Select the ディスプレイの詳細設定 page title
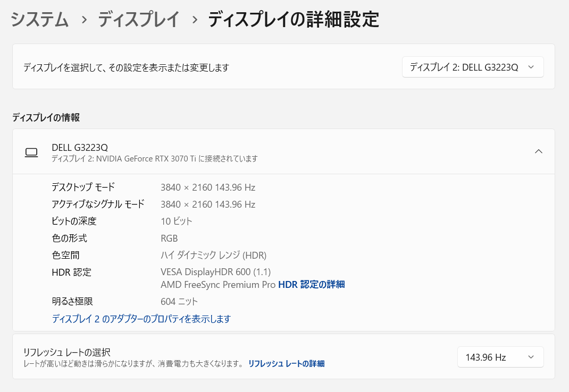The width and height of the screenshot is (569, 392). [x=294, y=19]
